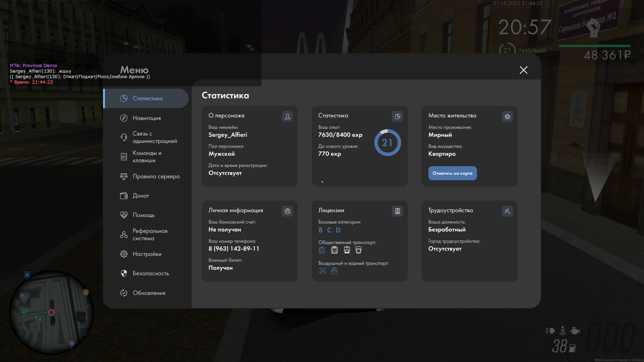Screen dimensions: 644x362
Task: Click the airplane icon under Воздушный и водный транспорт
Action: [322, 270]
